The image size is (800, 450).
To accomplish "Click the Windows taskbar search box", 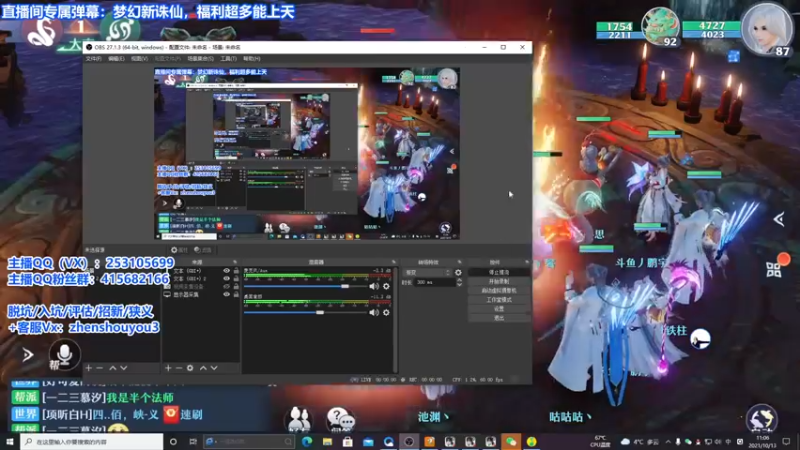I will coord(92,441).
